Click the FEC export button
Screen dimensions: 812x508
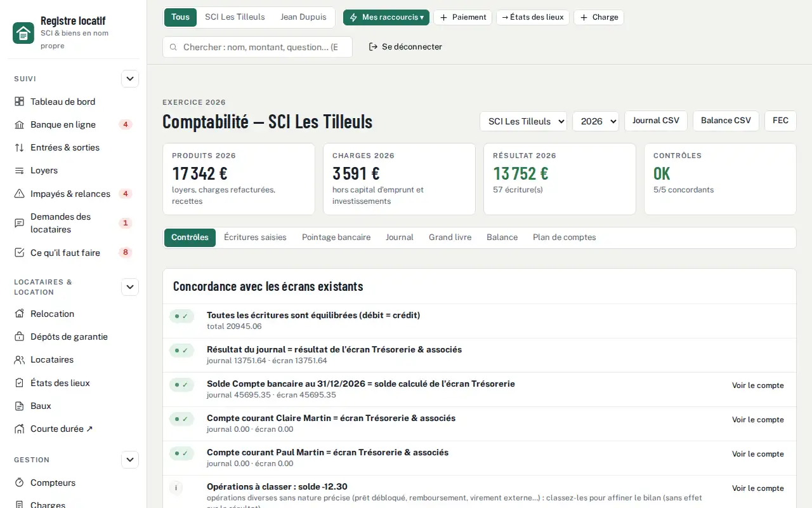point(780,121)
